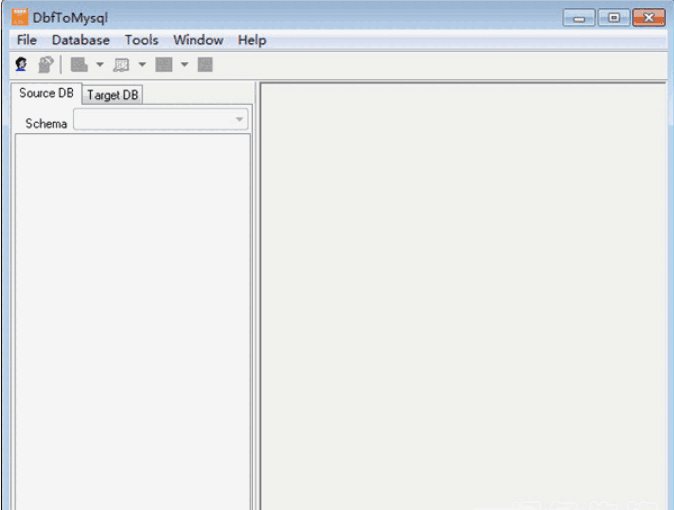
Task: Switch to the Source DB tab
Action: (46, 93)
